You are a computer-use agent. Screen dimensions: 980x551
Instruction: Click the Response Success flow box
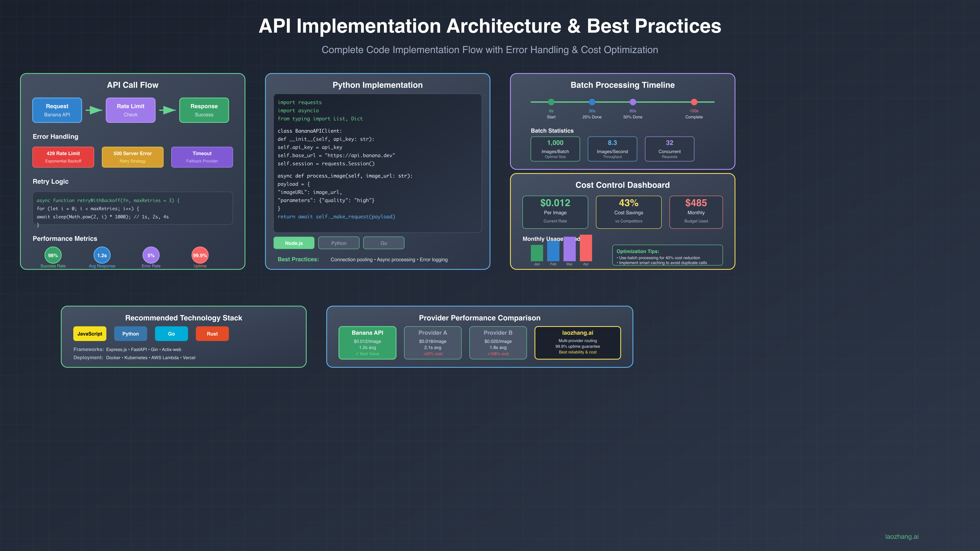[x=204, y=110]
